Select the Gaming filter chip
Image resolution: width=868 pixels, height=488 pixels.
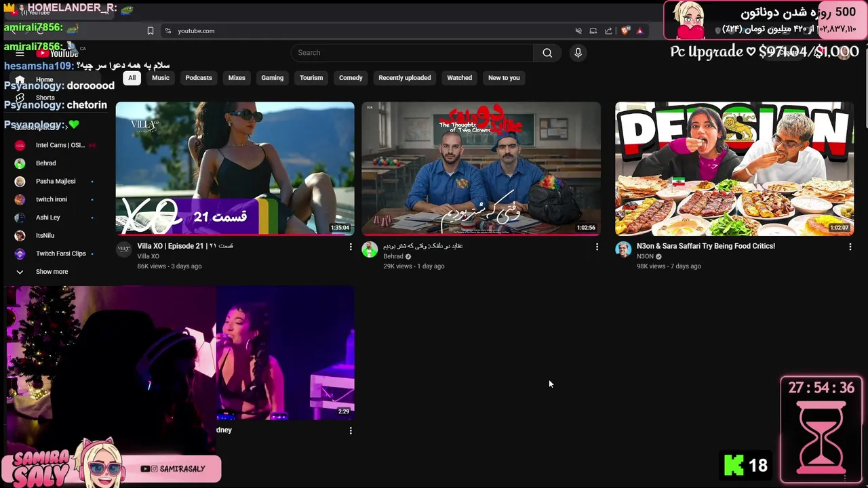[273, 78]
